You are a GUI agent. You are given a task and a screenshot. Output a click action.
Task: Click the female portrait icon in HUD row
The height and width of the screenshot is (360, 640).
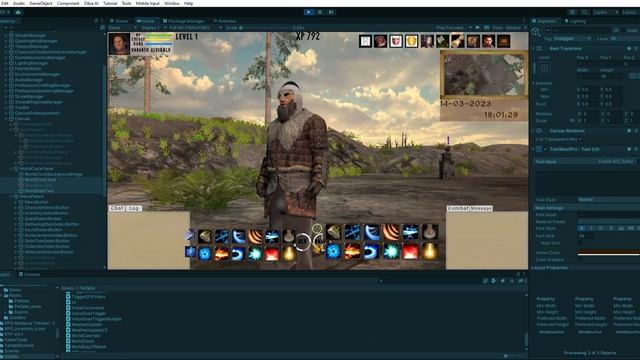point(427,41)
